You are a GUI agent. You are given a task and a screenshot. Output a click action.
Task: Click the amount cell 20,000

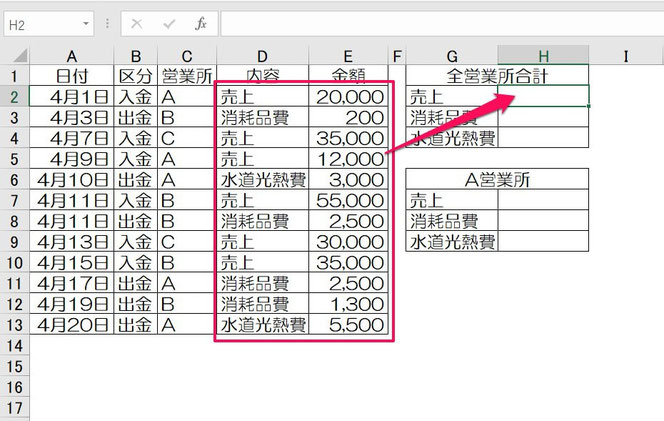pyautogui.click(x=348, y=97)
